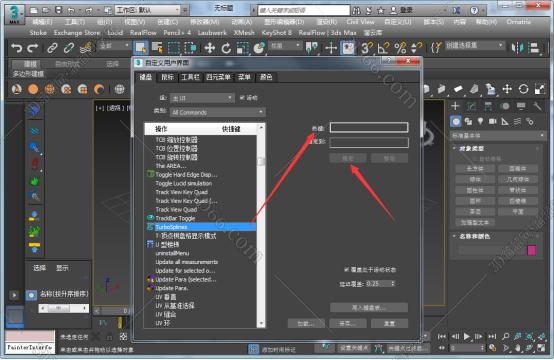Viewport: 554px width, 360px height.
Task: Toggle the Percent Snap icon
Action: (400, 48)
